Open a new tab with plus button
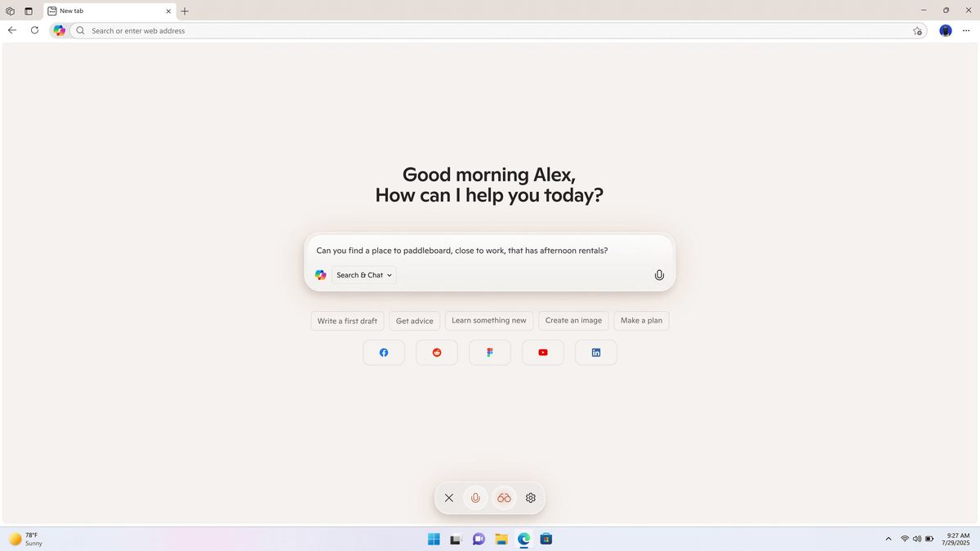This screenshot has width=980, height=551. [x=185, y=11]
